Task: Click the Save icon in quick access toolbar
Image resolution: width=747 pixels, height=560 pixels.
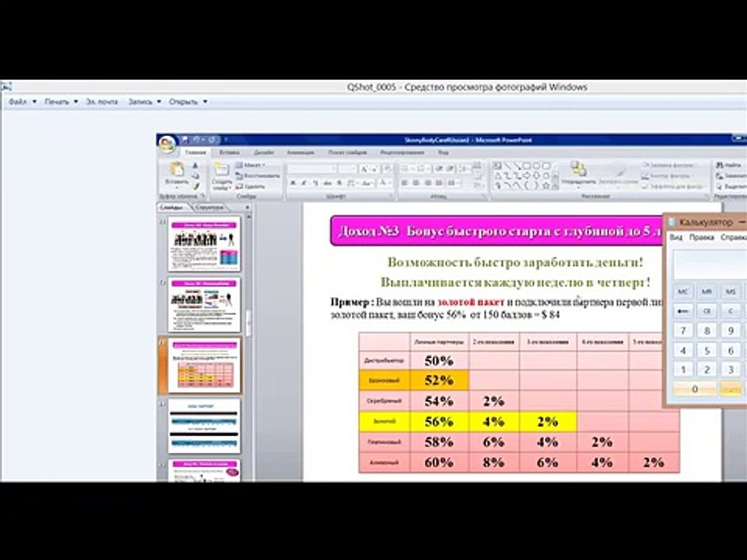Action: pos(185,140)
